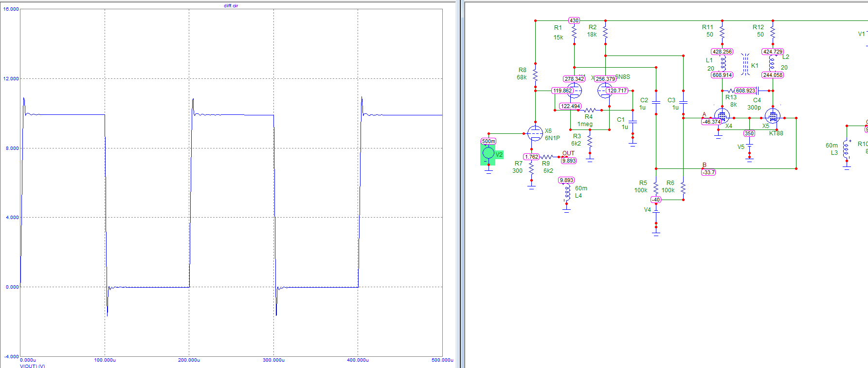Screen dimensions: 868x368
Task: Click the -46.374 voltage tag at node A
Action: pos(711,122)
